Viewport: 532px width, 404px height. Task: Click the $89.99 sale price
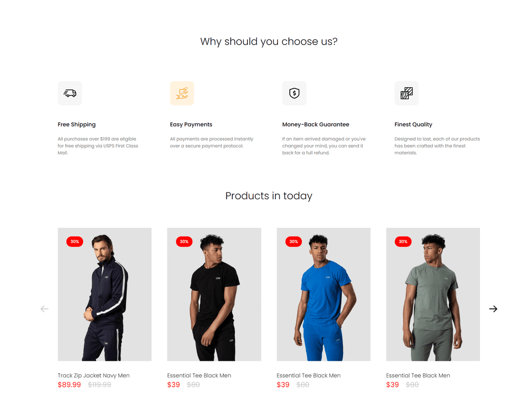[69, 385]
